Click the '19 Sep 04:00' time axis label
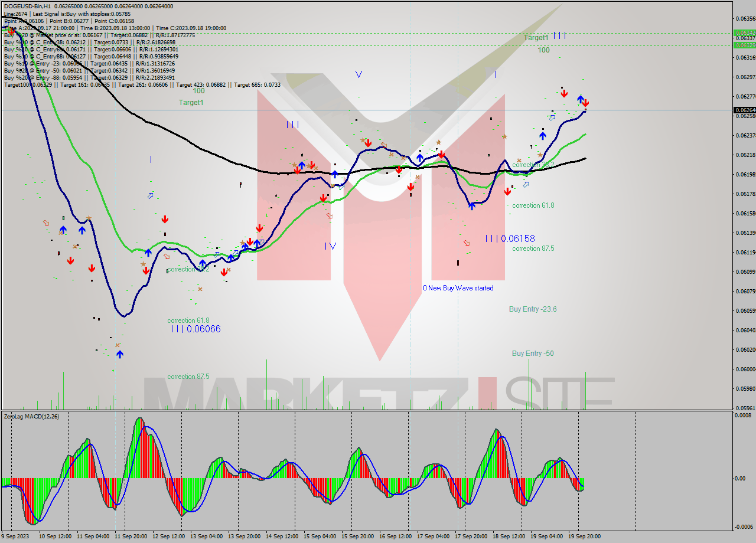The image size is (756, 543). (546, 537)
